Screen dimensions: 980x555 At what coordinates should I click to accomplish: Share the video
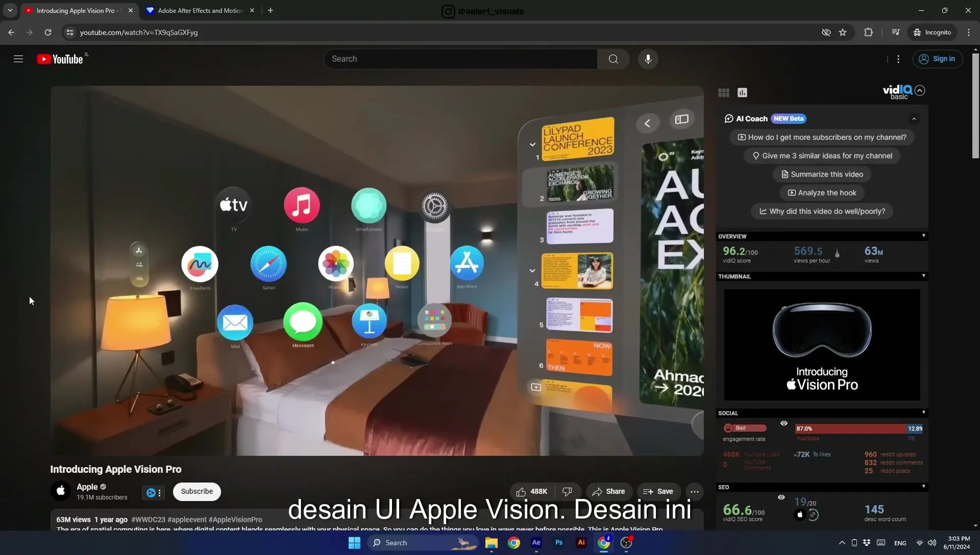[x=609, y=492]
